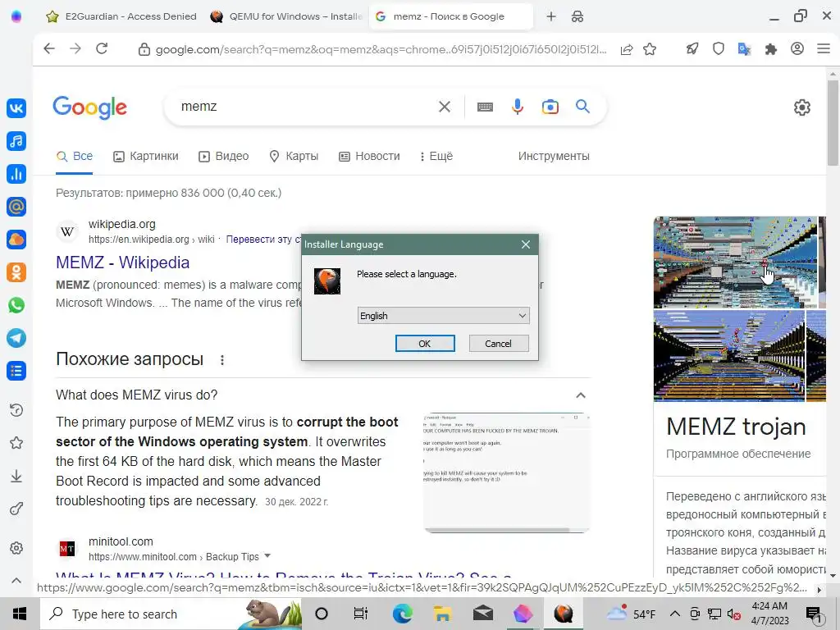Select the Новости search tab

click(x=370, y=156)
